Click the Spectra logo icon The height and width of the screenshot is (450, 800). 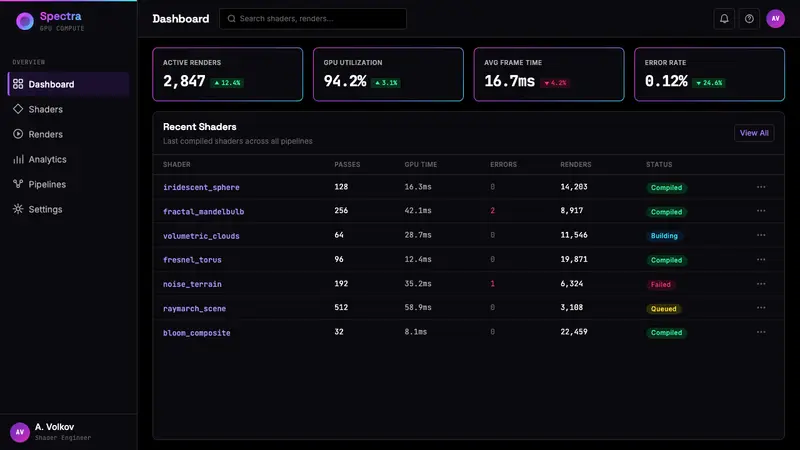tap(24, 21)
